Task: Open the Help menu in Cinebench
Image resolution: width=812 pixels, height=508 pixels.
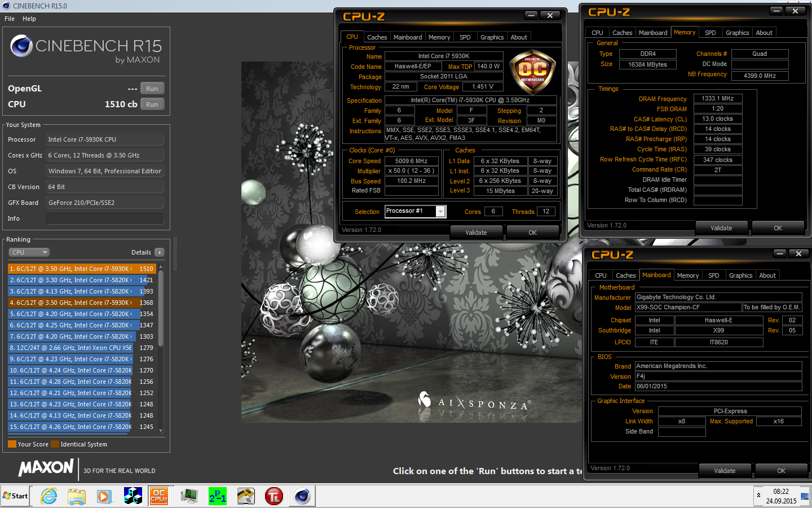Action: 29,19
